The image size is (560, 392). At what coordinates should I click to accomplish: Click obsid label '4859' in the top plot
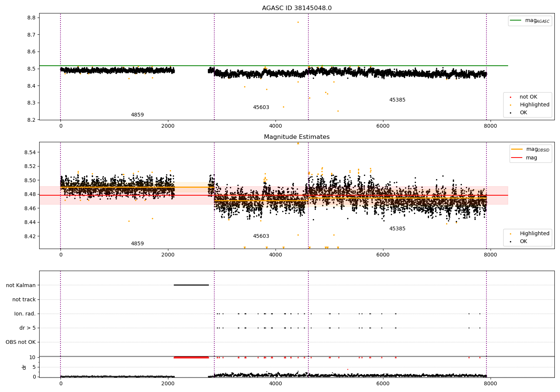(x=137, y=115)
